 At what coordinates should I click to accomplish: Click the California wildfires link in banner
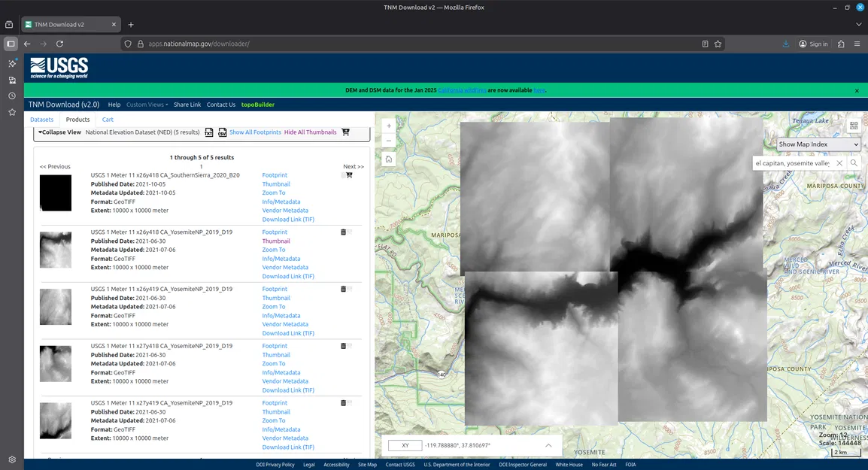coord(462,90)
